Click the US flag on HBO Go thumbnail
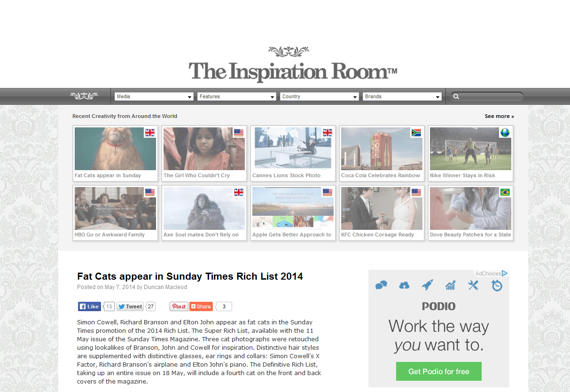 (x=149, y=192)
